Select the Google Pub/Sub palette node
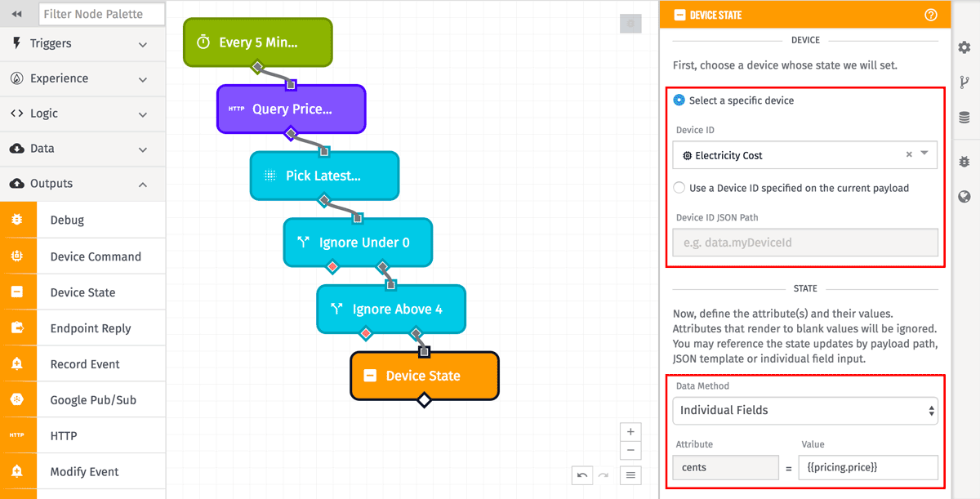Image resolution: width=980 pixels, height=499 pixels. pyautogui.click(x=82, y=400)
